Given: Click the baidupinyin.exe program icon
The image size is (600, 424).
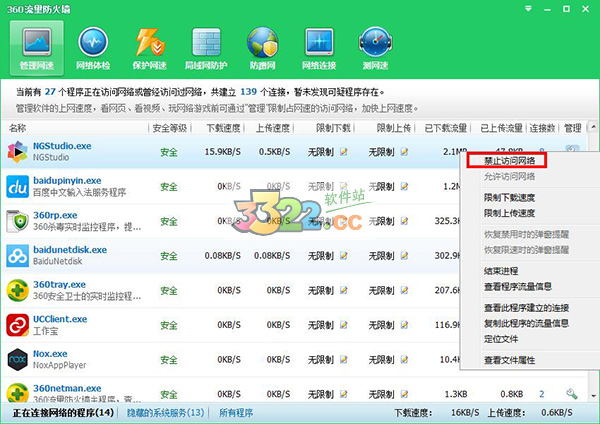Looking at the screenshot, I should [x=18, y=186].
